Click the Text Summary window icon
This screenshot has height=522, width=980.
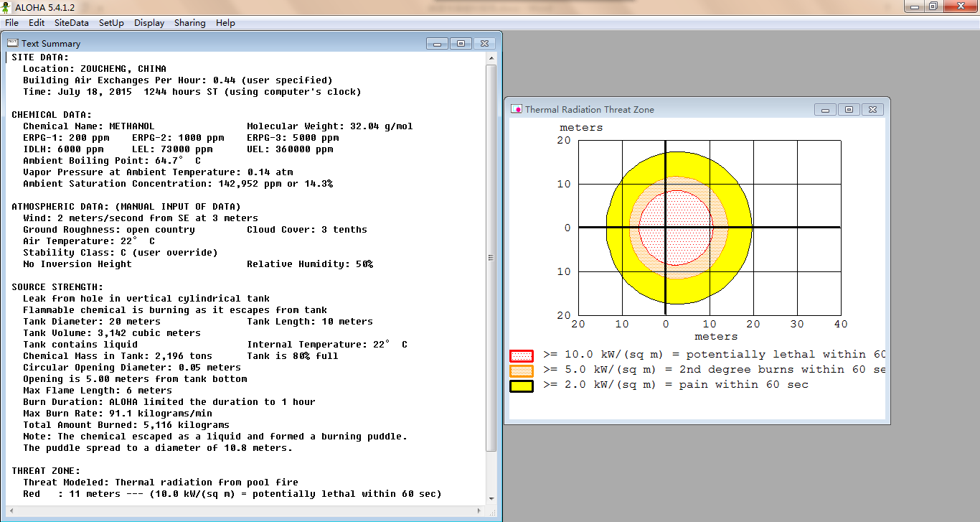click(12, 43)
